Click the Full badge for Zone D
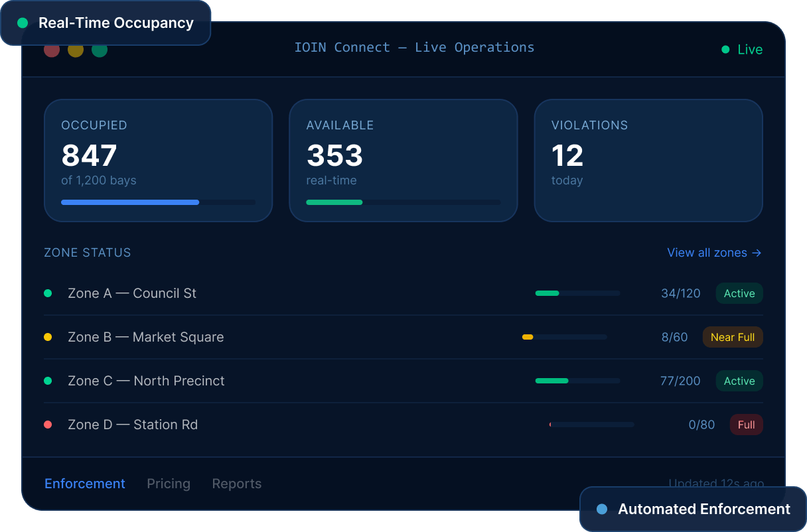The width and height of the screenshot is (807, 532). pyautogui.click(x=747, y=425)
